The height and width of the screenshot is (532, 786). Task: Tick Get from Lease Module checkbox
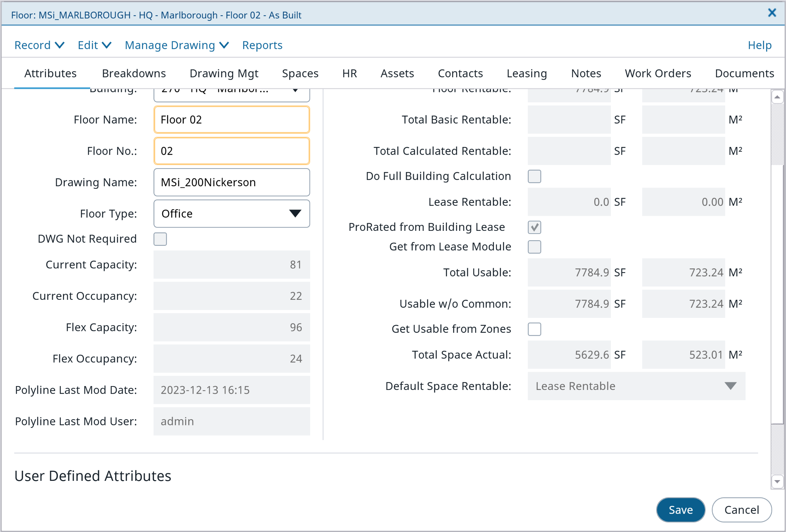(534, 247)
